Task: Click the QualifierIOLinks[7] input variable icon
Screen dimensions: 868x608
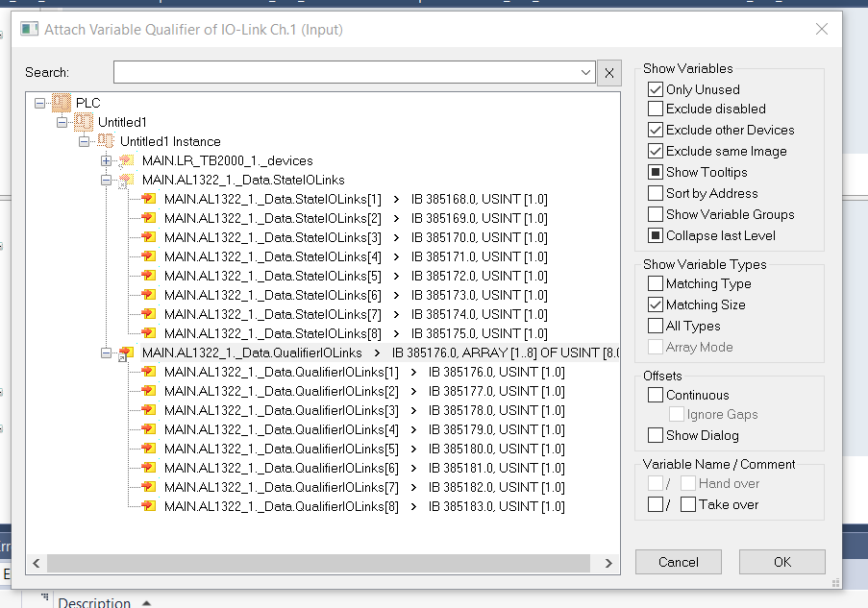Action: tap(148, 487)
